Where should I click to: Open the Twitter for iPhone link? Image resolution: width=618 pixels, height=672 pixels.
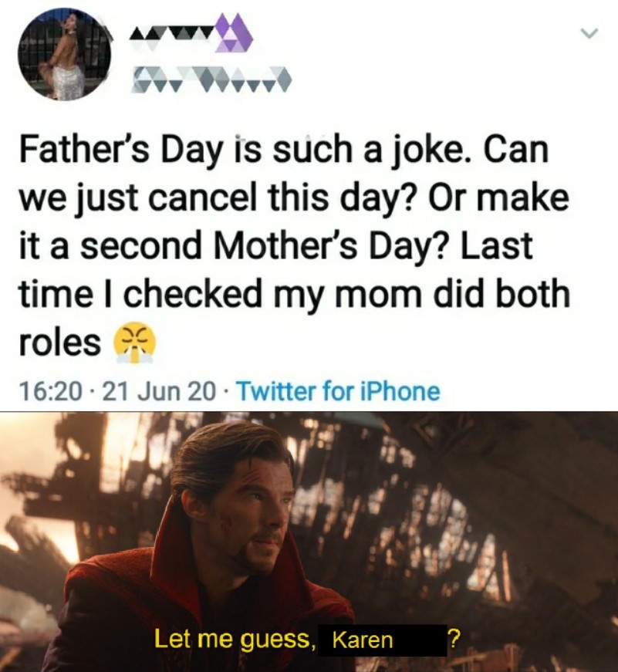[338, 391]
